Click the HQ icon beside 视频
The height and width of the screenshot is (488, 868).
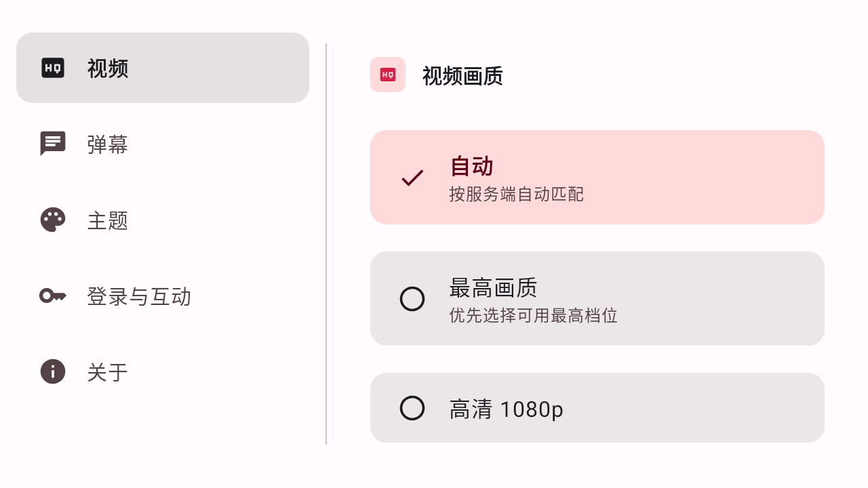[x=53, y=68]
